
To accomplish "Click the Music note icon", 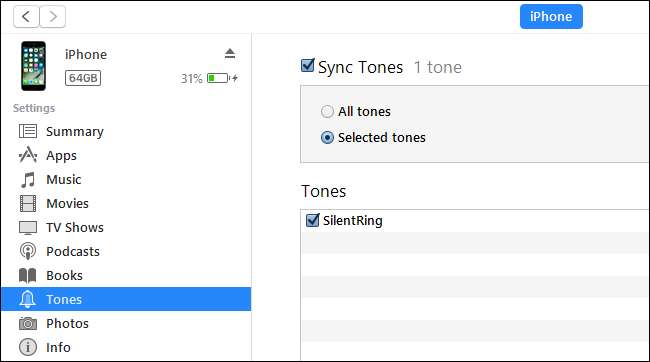I will 28,180.
